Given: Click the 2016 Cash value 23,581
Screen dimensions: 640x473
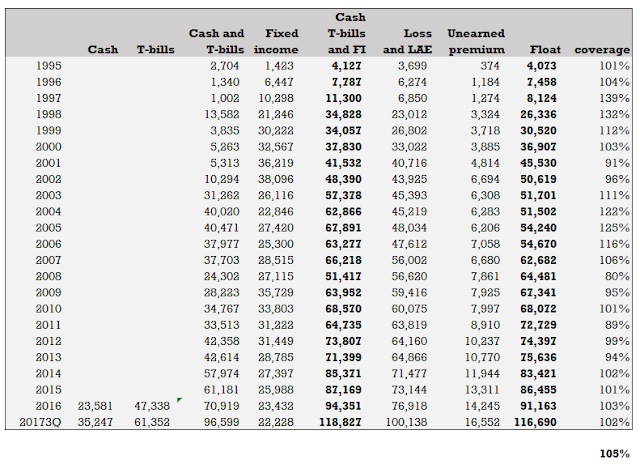Looking at the screenshot, I should click(x=95, y=406).
